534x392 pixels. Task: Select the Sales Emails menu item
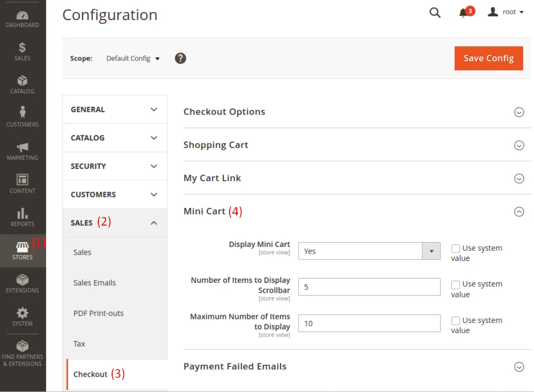tap(94, 283)
